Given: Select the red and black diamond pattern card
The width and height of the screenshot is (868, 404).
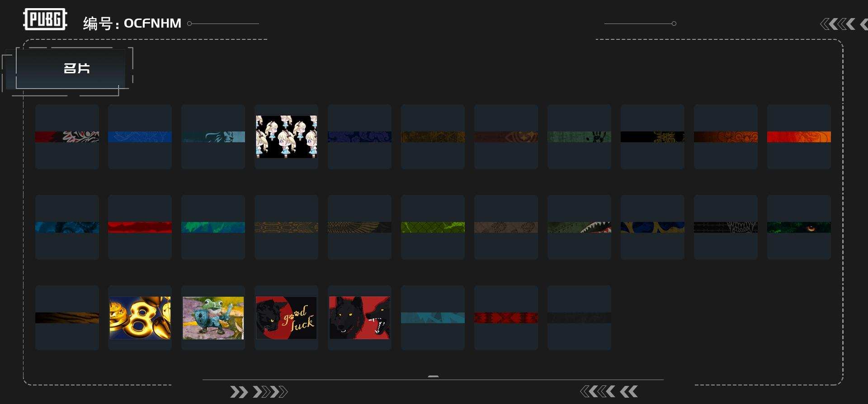Looking at the screenshot, I should tap(506, 318).
